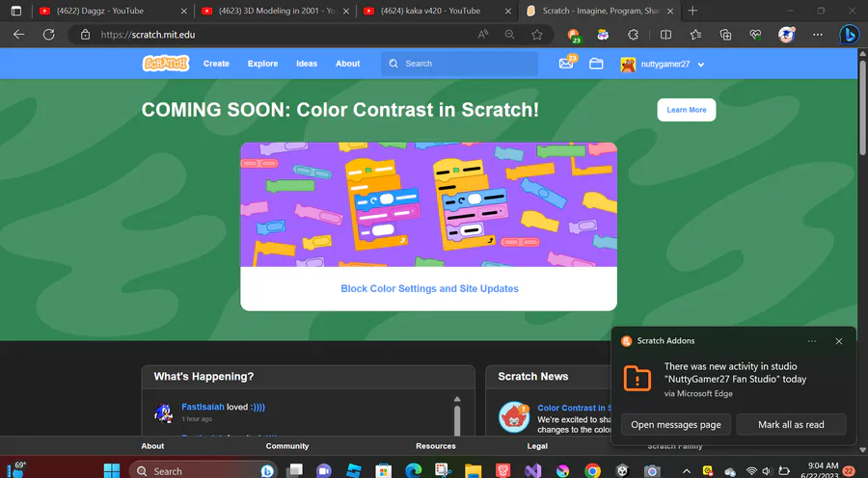
Task: Toggle Edge split screen icon
Action: point(665,35)
